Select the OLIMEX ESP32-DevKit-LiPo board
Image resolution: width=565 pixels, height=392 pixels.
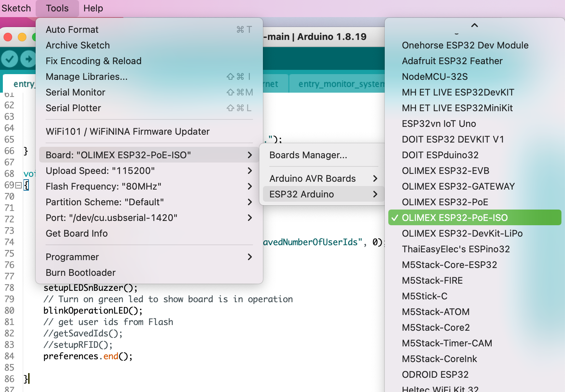click(475, 233)
